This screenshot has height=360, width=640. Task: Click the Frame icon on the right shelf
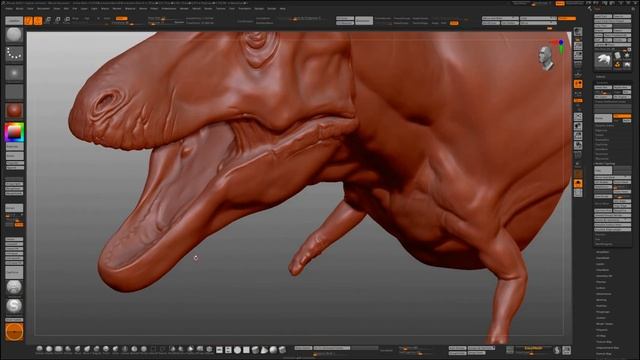(578, 117)
